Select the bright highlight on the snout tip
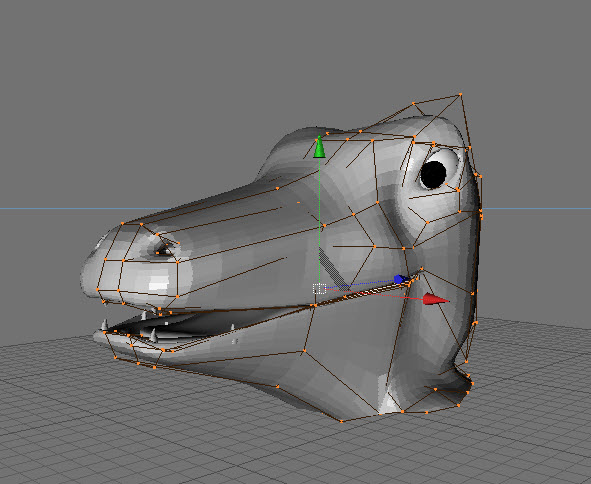This screenshot has width=591, height=484. 158,284
